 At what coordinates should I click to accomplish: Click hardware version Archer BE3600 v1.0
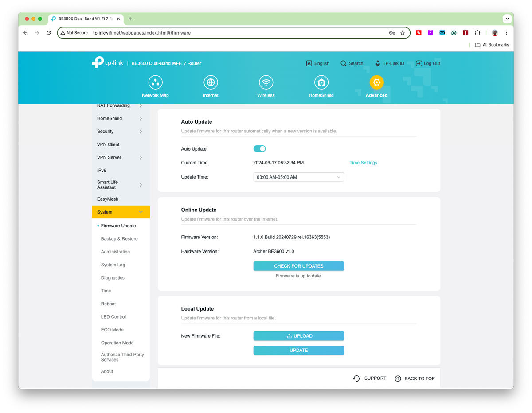(x=274, y=252)
